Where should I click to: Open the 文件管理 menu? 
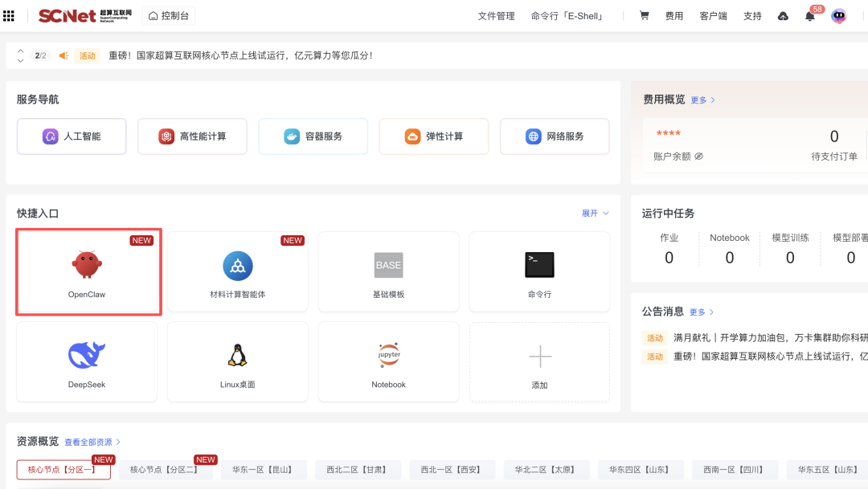tap(496, 15)
